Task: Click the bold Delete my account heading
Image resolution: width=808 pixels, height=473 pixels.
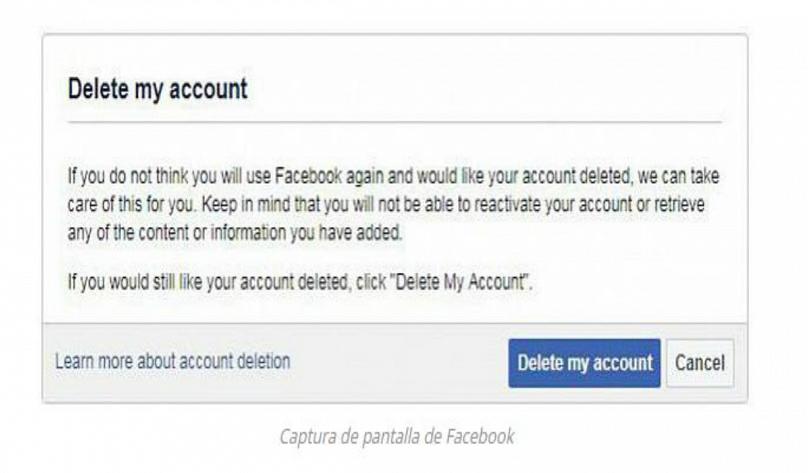Action: (x=158, y=89)
